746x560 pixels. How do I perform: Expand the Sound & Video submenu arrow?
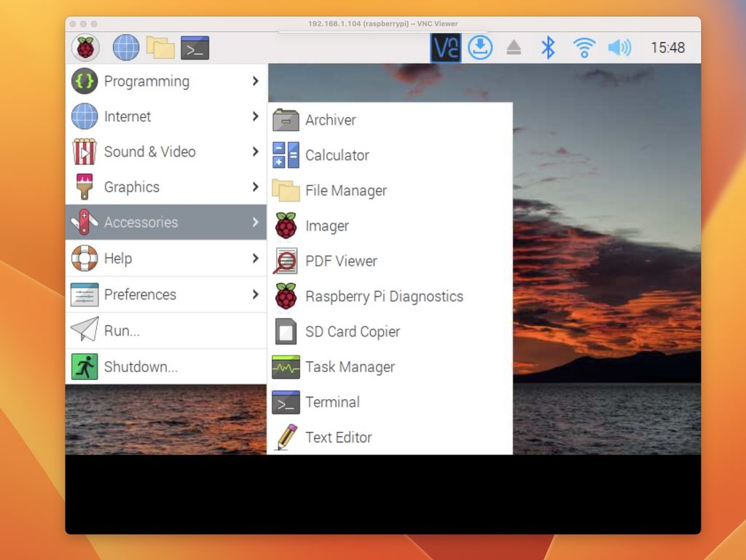256,151
